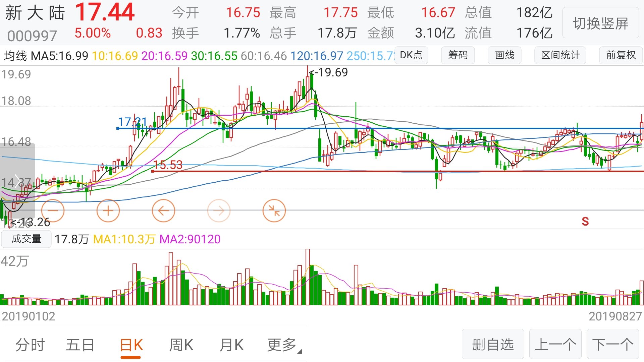Expand the left side panel chevron
Viewport: 644px width, 362px height.
click(17, 181)
